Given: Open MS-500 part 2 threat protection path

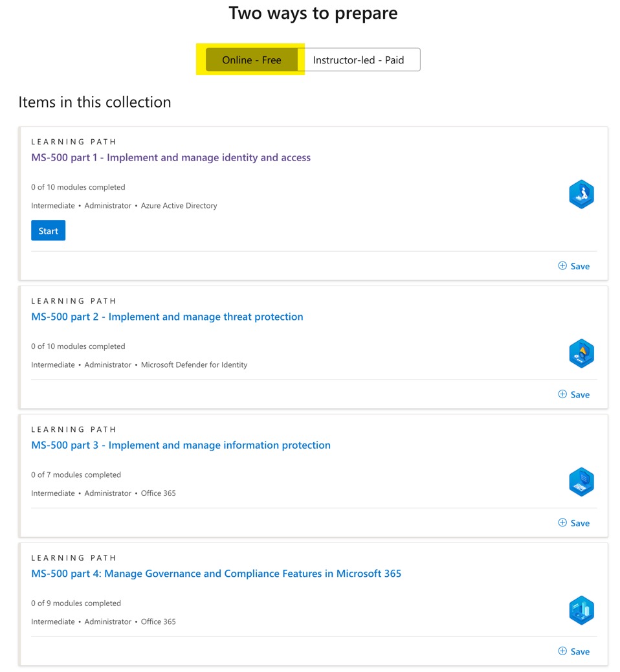Looking at the screenshot, I should 167,317.
